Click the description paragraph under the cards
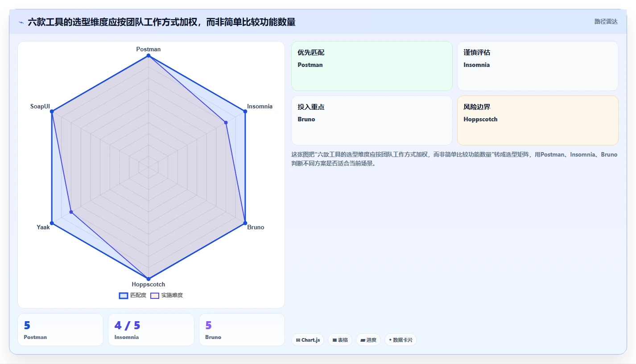The width and height of the screenshot is (636, 364). tap(454, 159)
